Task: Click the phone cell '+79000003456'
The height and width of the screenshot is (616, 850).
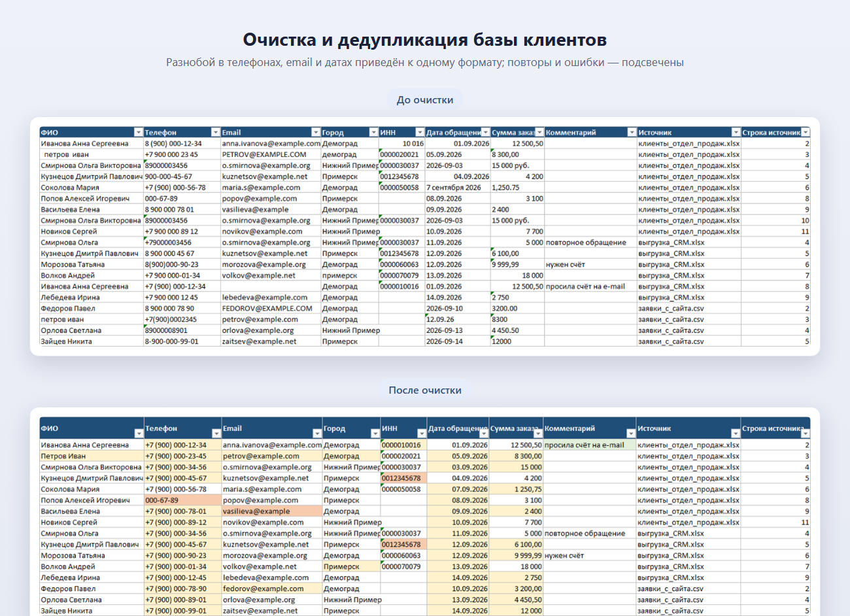Action: tap(182, 243)
